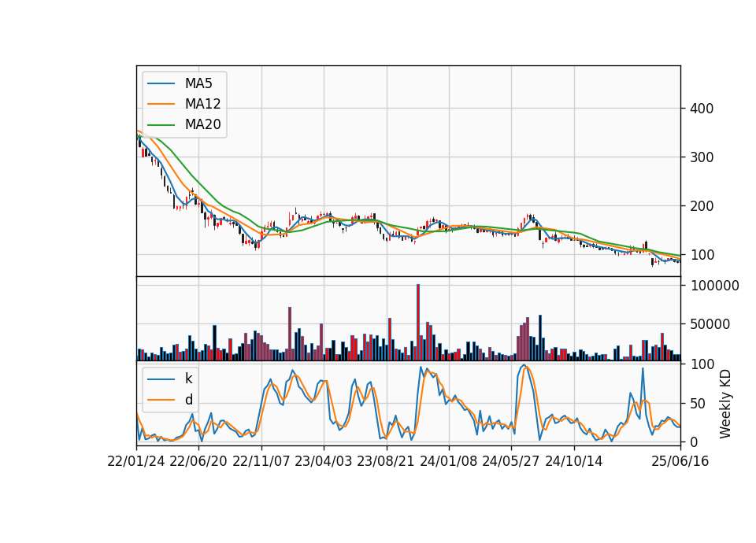
Task: Click the Weekly KD axis title
Action: pyautogui.click(x=725, y=404)
